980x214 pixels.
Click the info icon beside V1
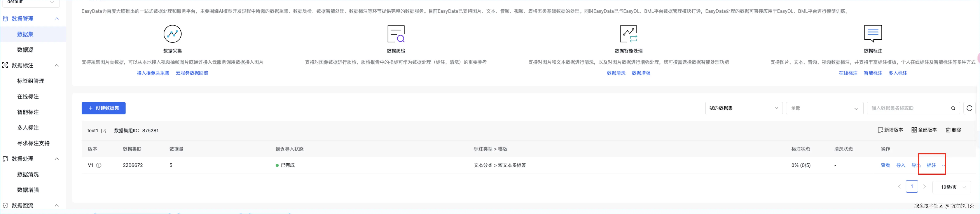pyautogui.click(x=99, y=165)
